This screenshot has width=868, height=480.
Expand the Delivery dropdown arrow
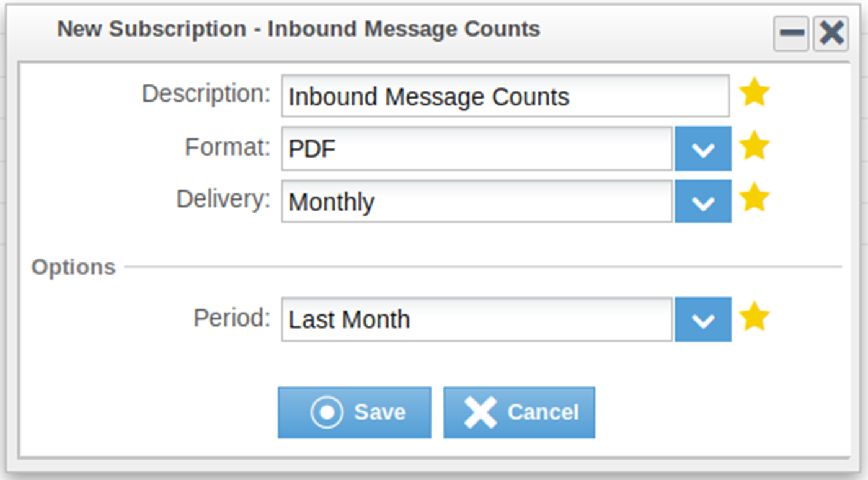(x=702, y=202)
